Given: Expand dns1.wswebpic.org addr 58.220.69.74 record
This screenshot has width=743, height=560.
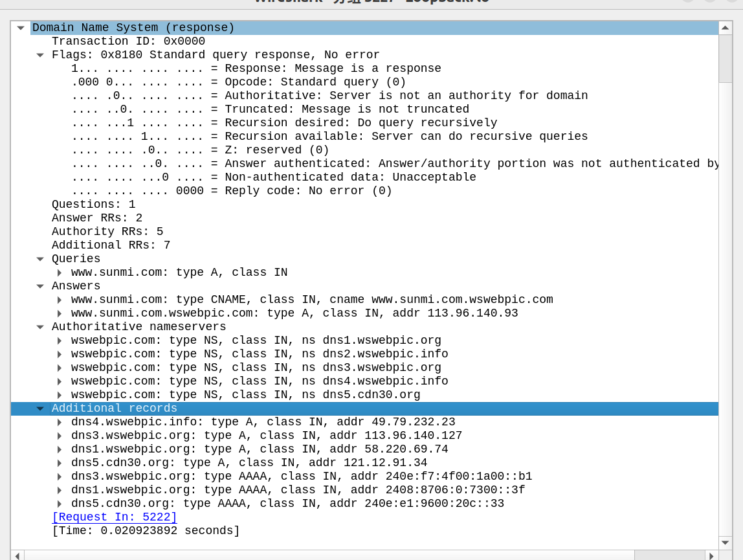Looking at the screenshot, I should (x=60, y=449).
